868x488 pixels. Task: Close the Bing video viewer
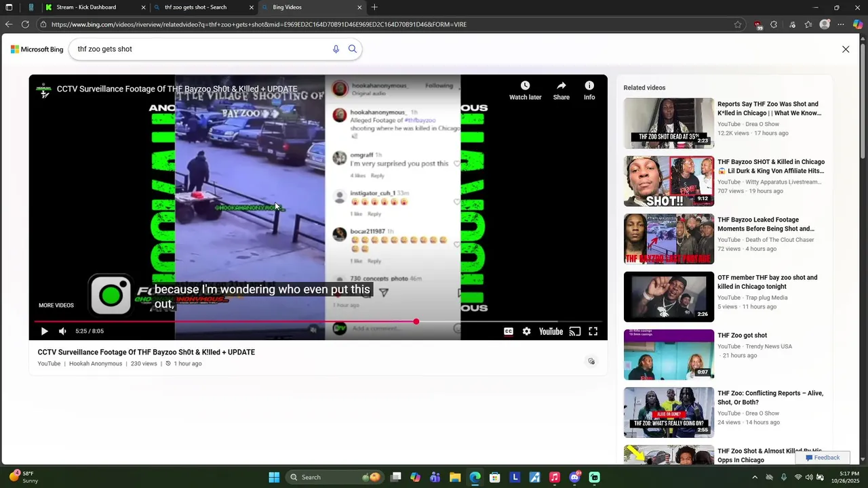846,49
